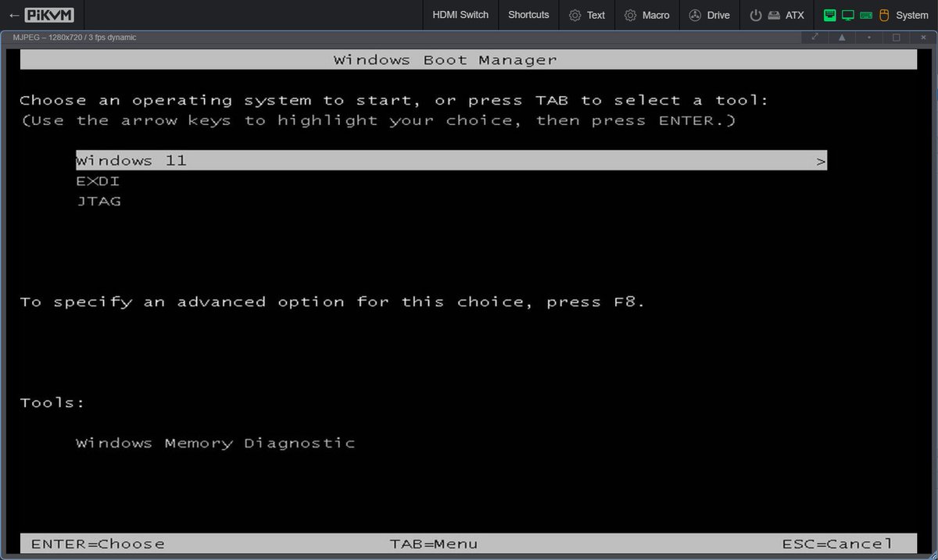Screen dimensions: 938x560
Task: Click the green keyboard status icon
Action: (x=866, y=15)
